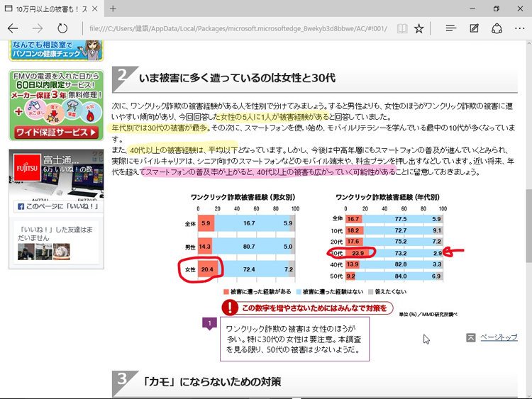Click the ページトップ link
The height and width of the screenshot is (399, 532).
(x=499, y=337)
